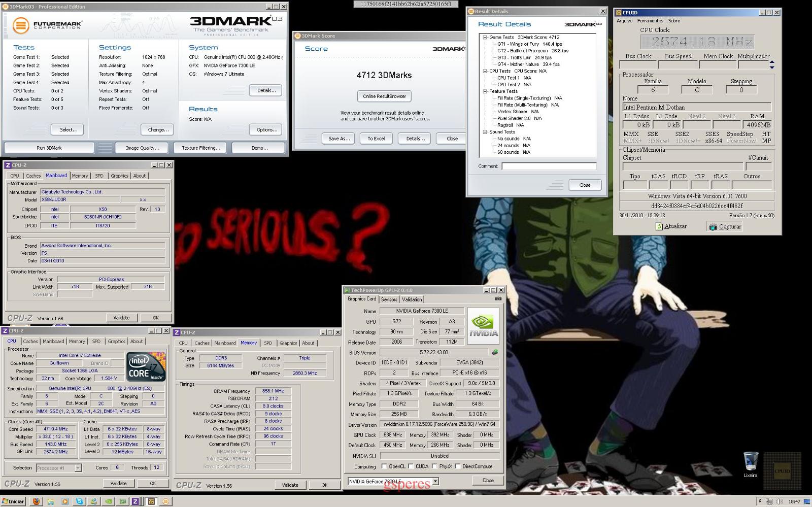Open Windows Explorer folder taskbar icon
The height and width of the screenshot is (507, 812).
(51, 501)
